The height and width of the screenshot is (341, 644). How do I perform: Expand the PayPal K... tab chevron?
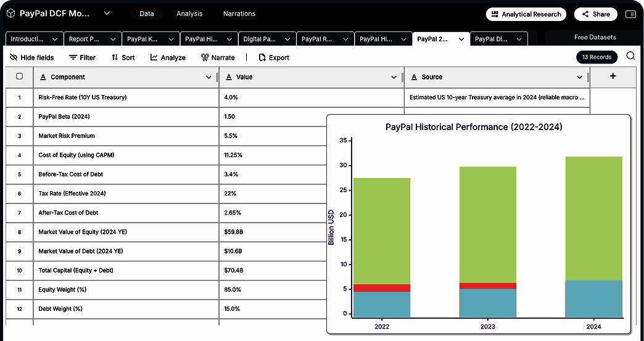point(171,39)
